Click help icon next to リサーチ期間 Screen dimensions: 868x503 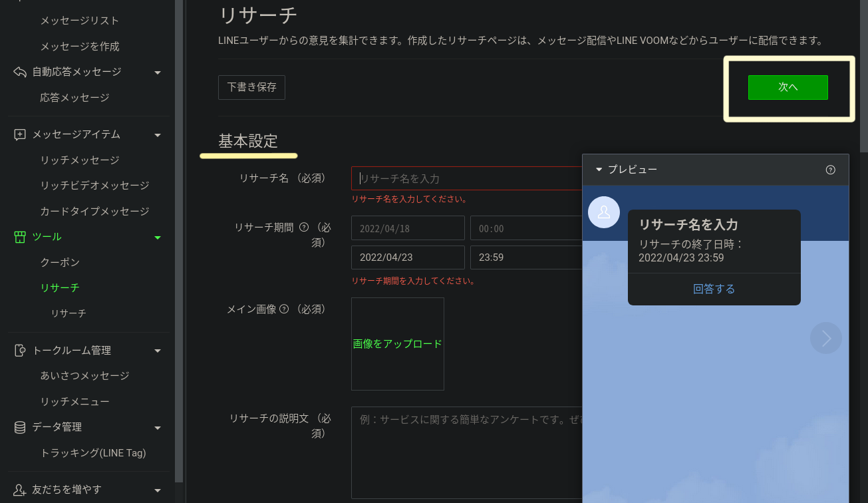(304, 227)
